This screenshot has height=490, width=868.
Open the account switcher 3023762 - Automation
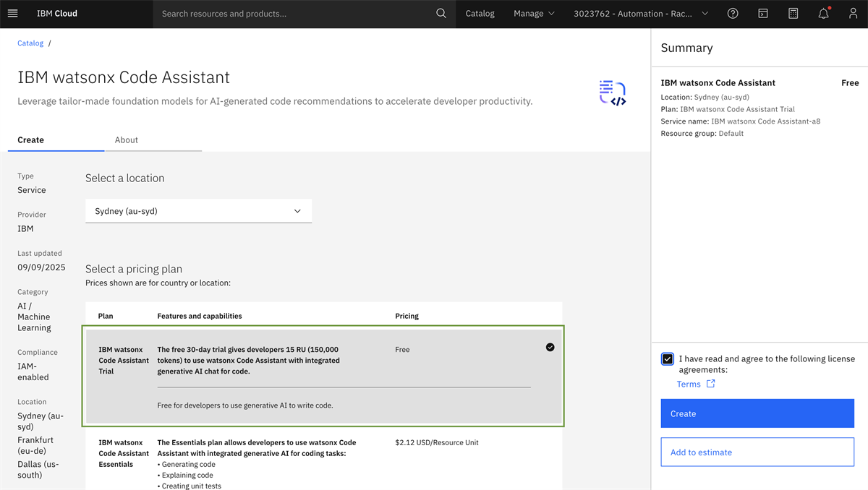641,14
